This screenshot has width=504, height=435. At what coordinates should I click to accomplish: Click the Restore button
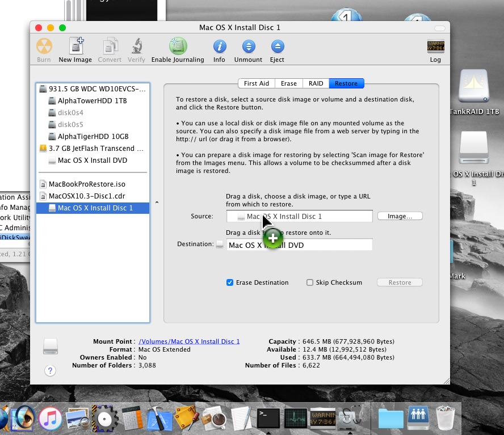pos(400,282)
